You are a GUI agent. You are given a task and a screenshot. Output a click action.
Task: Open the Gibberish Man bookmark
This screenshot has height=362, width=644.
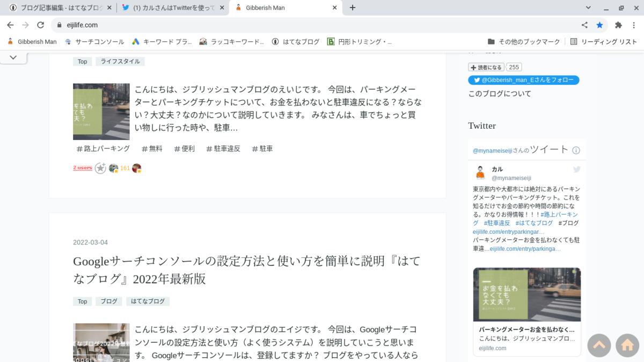[32, 41]
